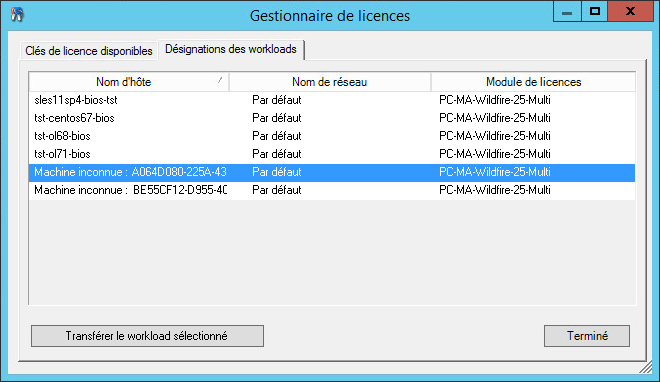Viewport: 660px width, 382px height.
Task: Close the Gestionnaire de licences window
Action: coord(631,12)
